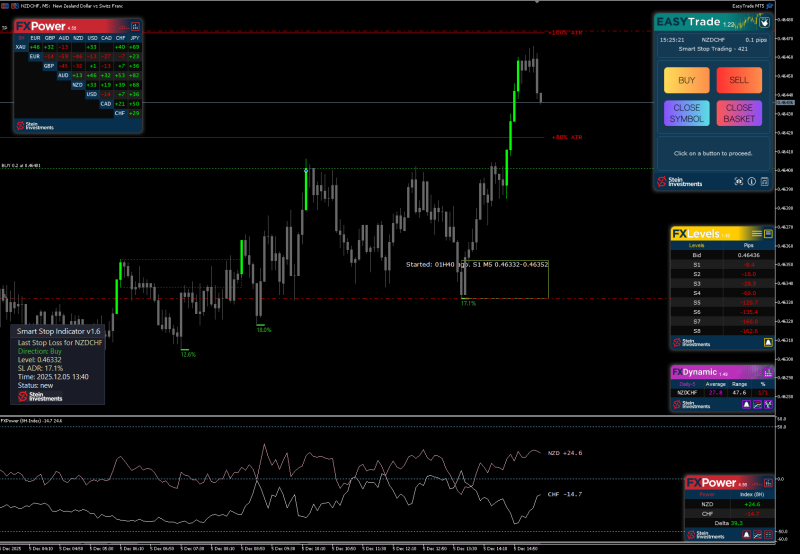Select the NZD column header in FXPower matrix
The height and width of the screenshot is (554, 800).
(78, 38)
